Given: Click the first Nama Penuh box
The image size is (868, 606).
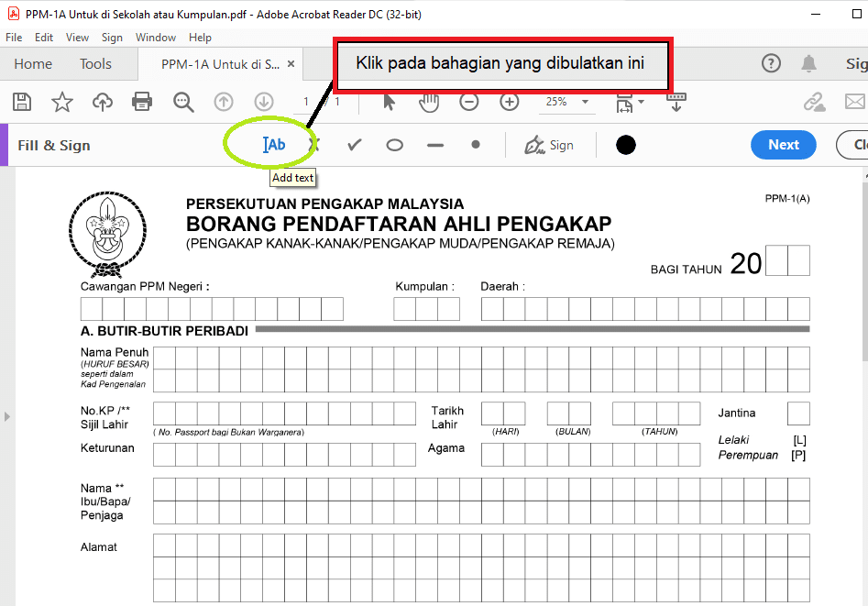Looking at the screenshot, I should coord(164,358).
